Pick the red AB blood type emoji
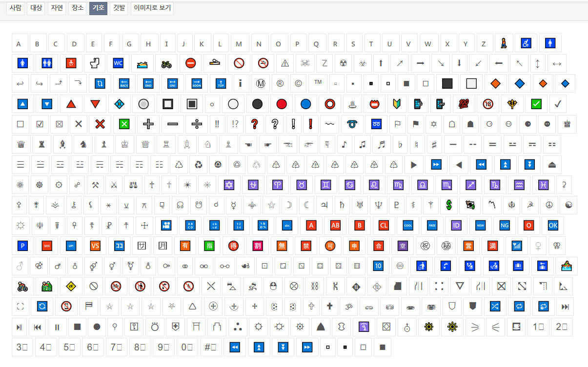588x367 pixels. (x=335, y=225)
